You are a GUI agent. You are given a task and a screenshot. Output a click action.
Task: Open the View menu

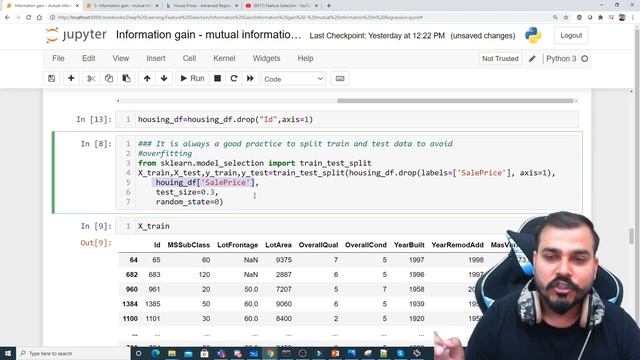tap(121, 58)
